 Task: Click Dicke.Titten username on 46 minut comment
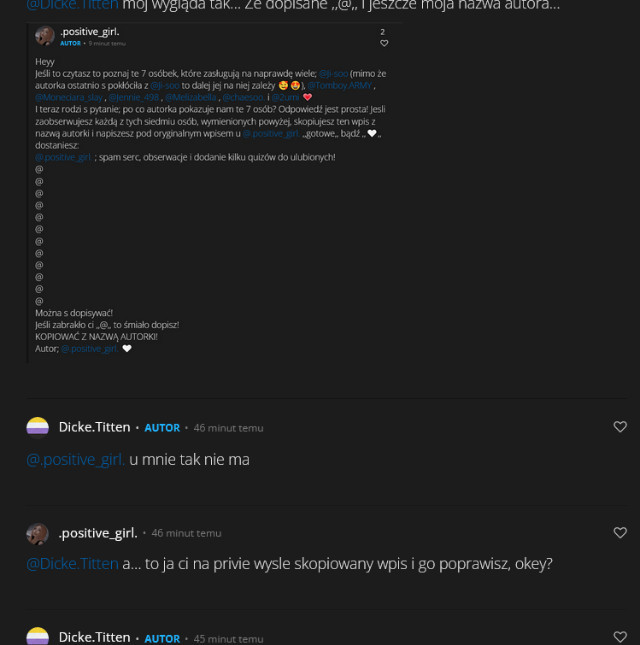click(95, 427)
